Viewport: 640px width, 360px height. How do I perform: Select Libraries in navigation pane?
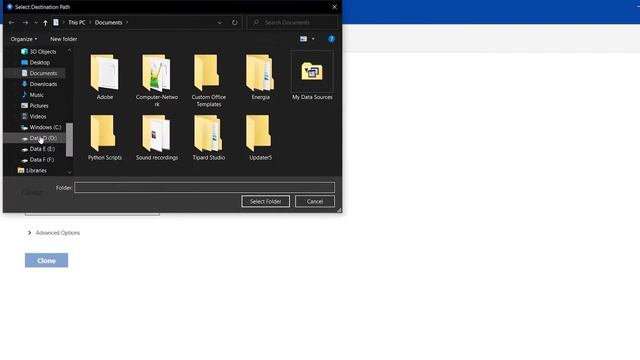(32, 171)
